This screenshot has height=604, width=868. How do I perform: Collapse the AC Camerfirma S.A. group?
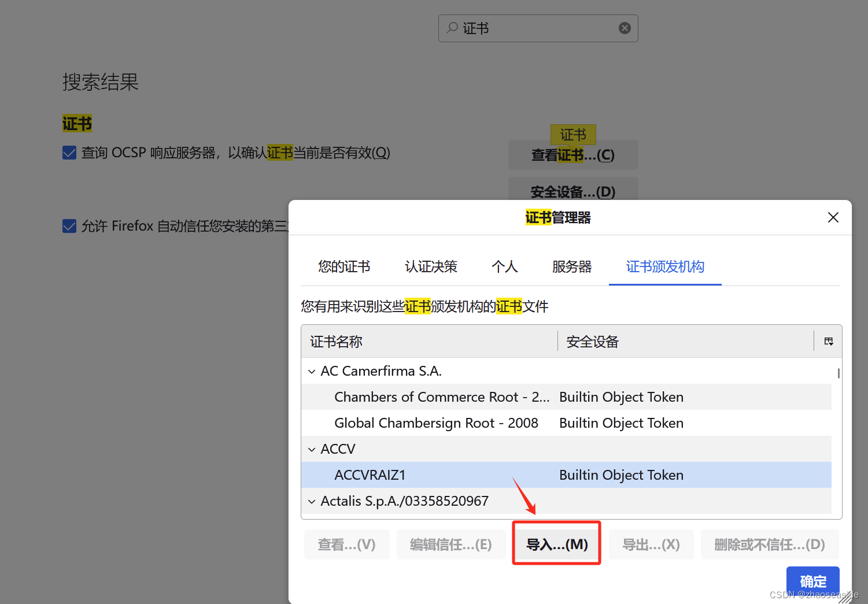(x=312, y=372)
